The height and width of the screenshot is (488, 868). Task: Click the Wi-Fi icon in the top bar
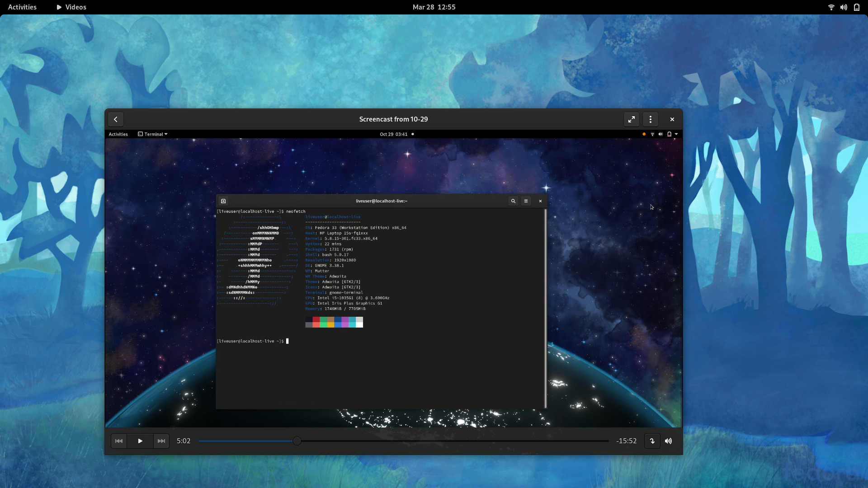pos(830,7)
